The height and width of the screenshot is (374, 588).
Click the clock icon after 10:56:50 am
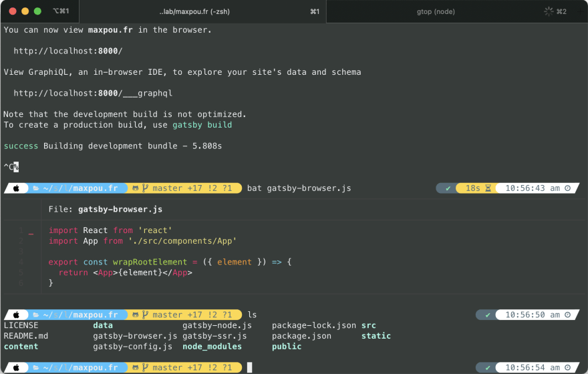tap(568, 315)
